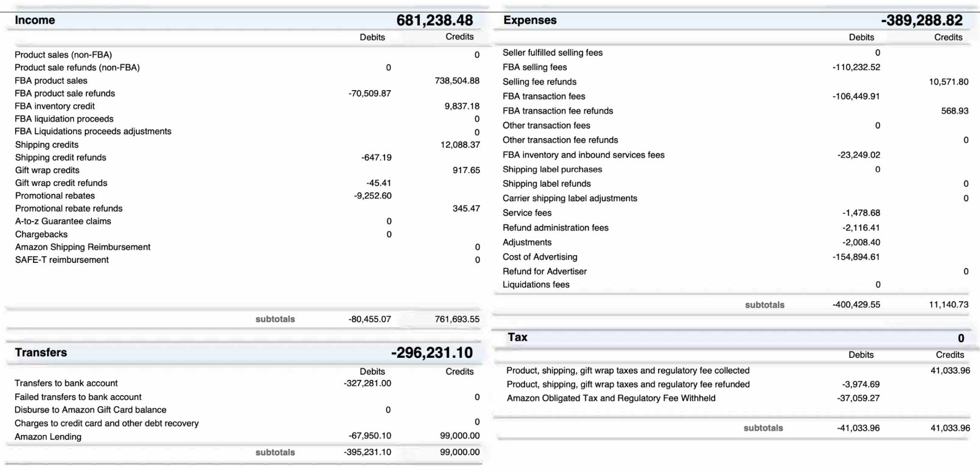Click the SAFE-T reimbursement label

tap(62, 260)
